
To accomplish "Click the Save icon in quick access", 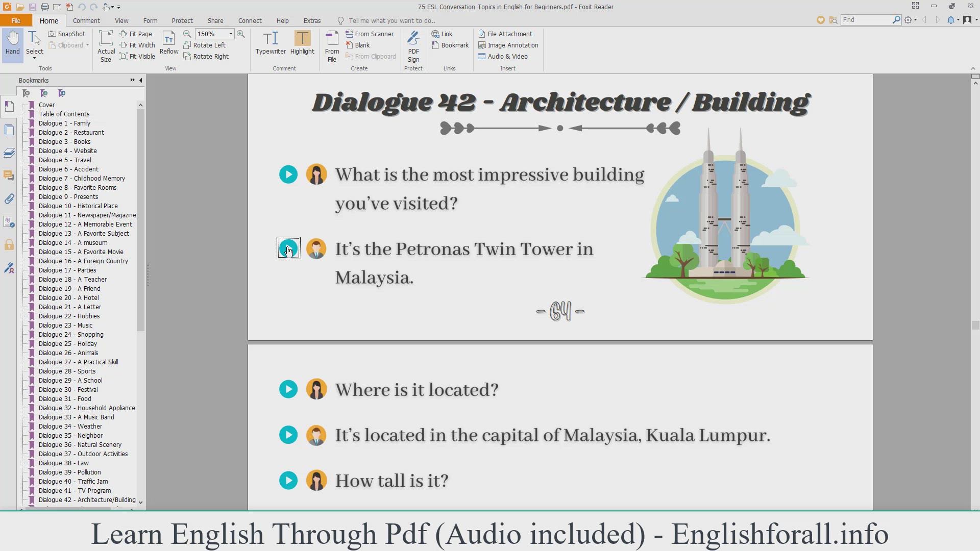I will click(x=32, y=7).
